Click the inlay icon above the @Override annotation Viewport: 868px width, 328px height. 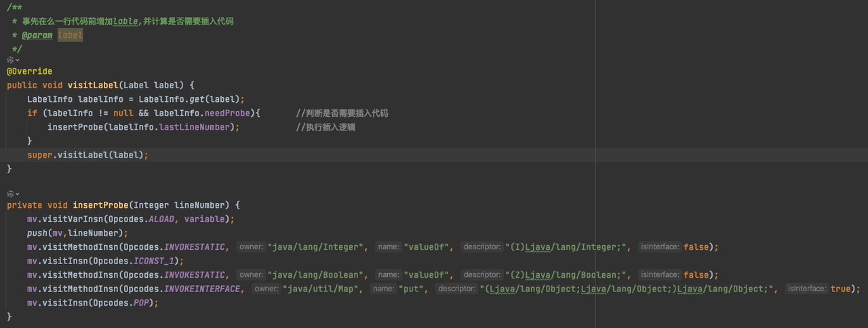tap(10, 60)
